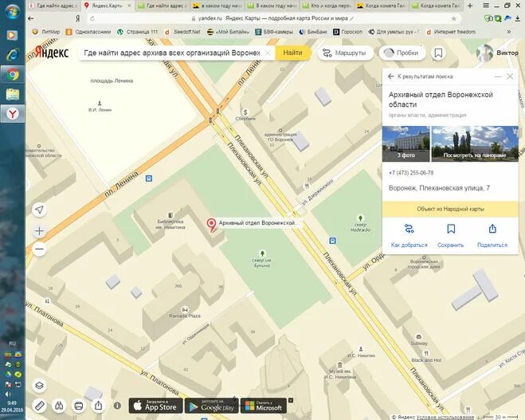The width and height of the screenshot is (525, 420).
Task: Click the Поделиться share icon in the card
Action: (x=492, y=229)
